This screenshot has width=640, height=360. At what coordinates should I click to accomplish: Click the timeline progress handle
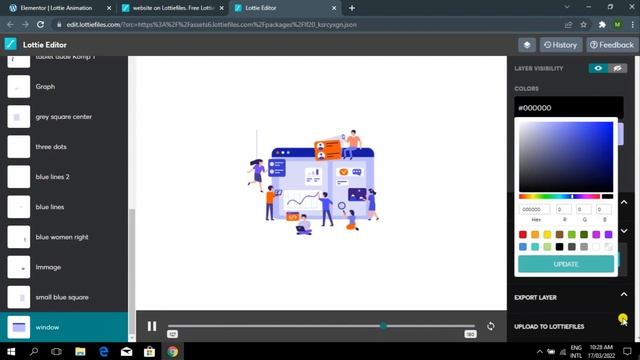click(383, 326)
